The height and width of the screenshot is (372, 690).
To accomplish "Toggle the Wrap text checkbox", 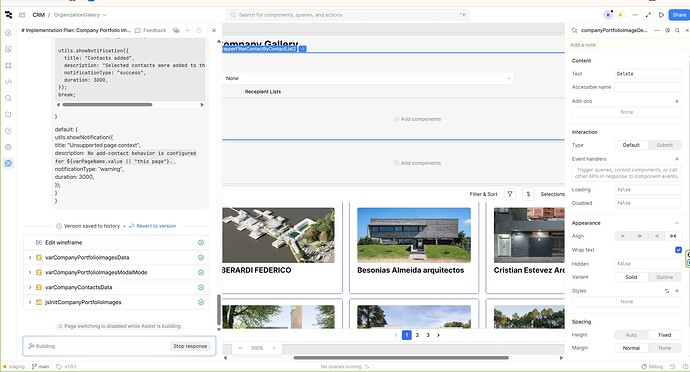I will click(678, 250).
